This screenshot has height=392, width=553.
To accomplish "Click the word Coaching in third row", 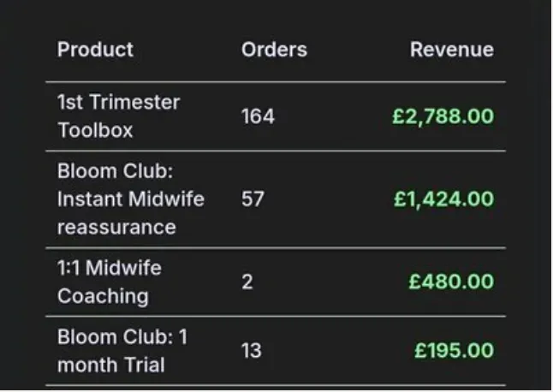I will point(103,296).
